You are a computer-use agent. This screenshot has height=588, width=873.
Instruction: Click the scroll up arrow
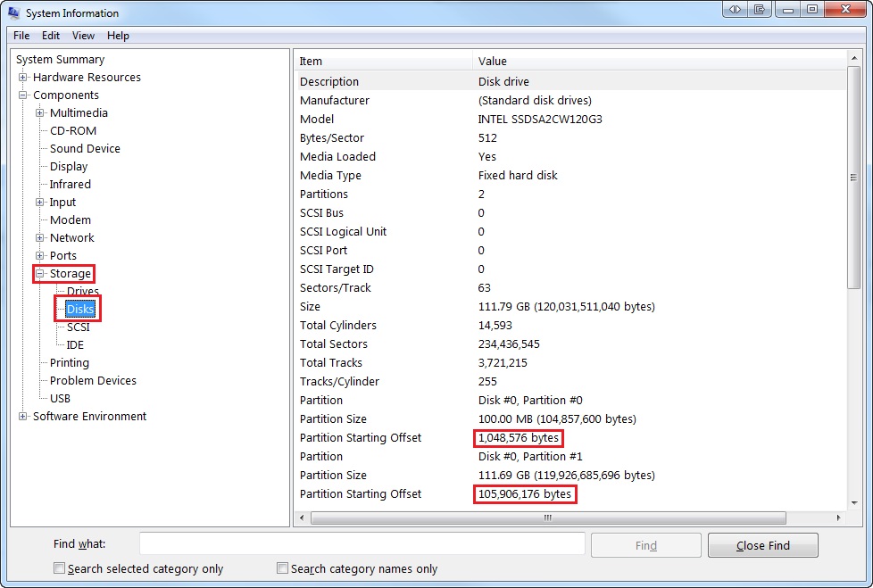[x=853, y=58]
